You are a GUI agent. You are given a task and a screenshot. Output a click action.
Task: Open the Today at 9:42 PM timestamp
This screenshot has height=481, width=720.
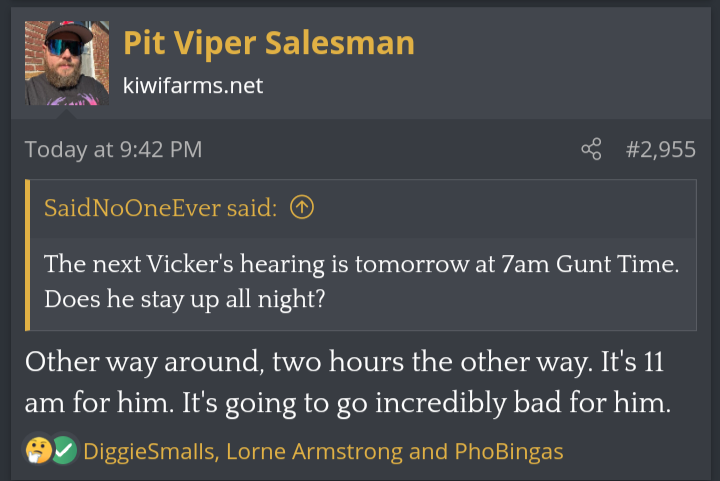pyautogui.click(x=113, y=149)
